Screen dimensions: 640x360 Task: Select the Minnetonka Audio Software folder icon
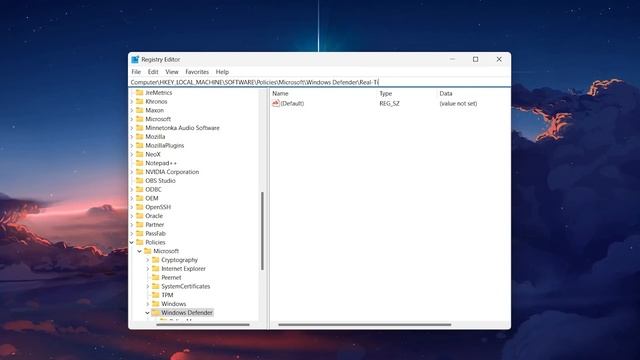point(140,128)
